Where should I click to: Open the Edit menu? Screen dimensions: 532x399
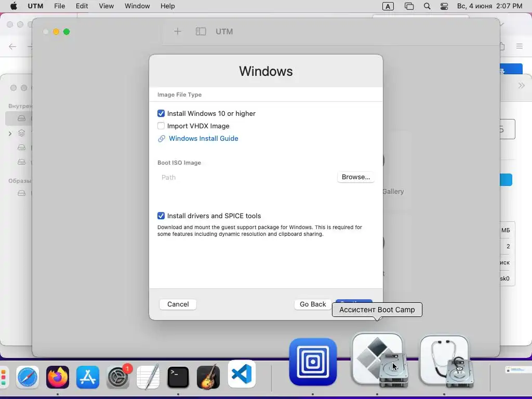(82, 6)
